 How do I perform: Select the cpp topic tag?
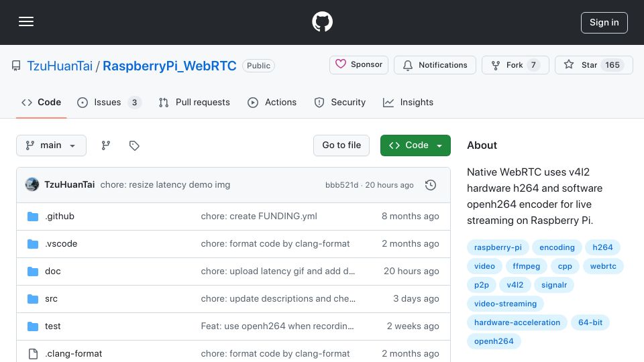point(565,266)
